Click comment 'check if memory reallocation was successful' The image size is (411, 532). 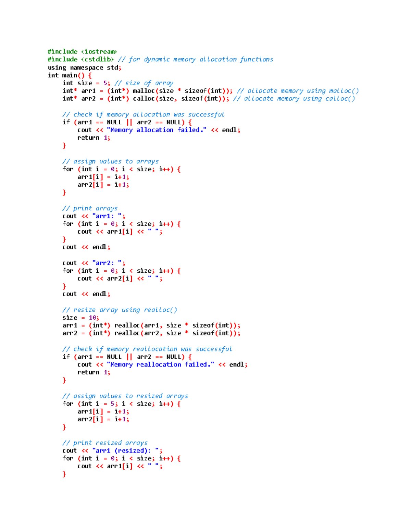pos(147,349)
